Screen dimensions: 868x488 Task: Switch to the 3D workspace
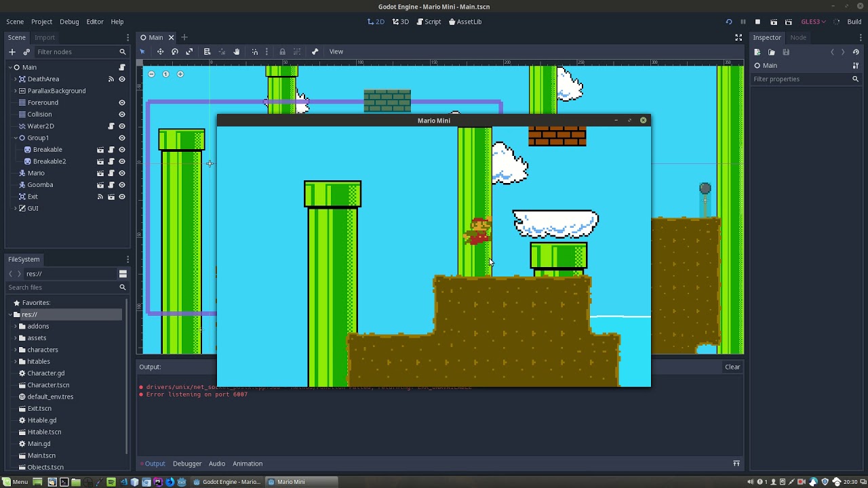tap(401, 22)
